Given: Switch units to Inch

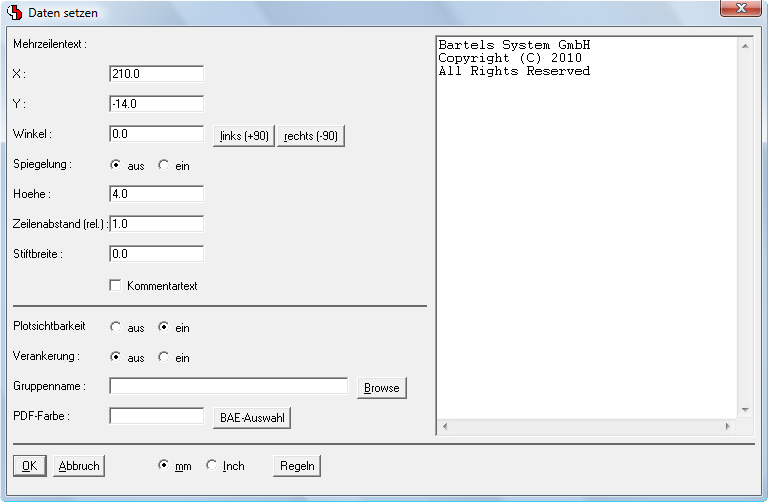Looking at the screenshot, I should point(211,465).
